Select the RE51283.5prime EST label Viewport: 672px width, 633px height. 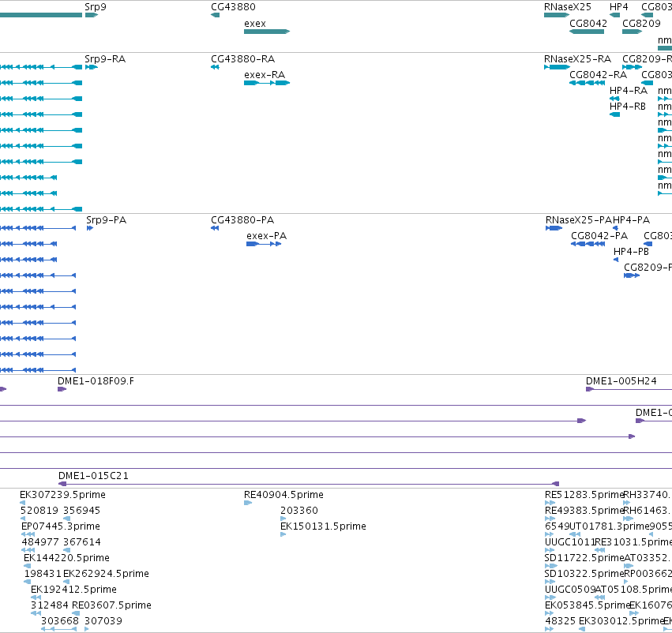pos(584,494)
